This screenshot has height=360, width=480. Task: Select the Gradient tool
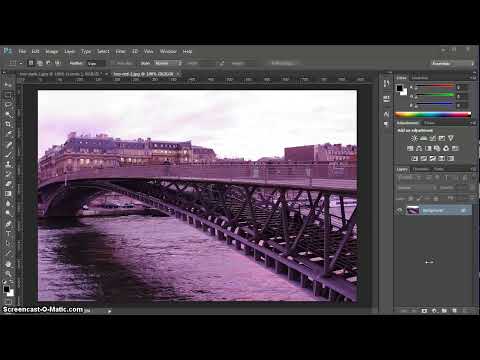point(8,193)
